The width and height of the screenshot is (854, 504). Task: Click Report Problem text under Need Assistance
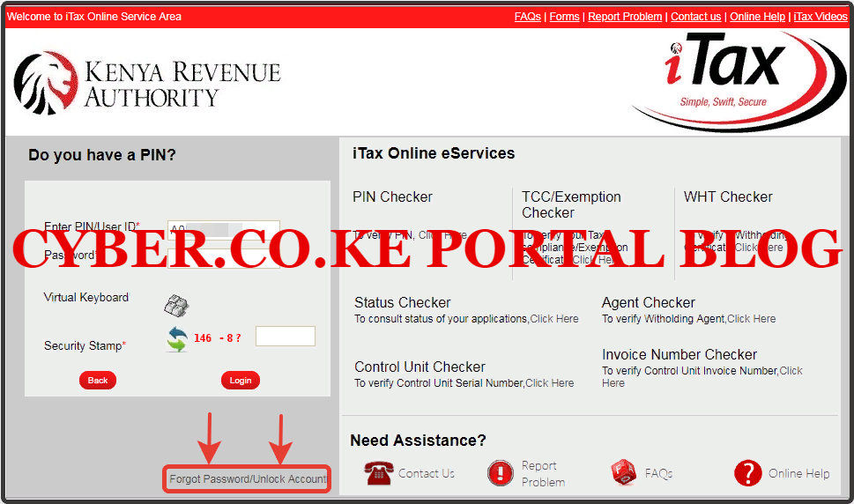(x=543, y=473)
